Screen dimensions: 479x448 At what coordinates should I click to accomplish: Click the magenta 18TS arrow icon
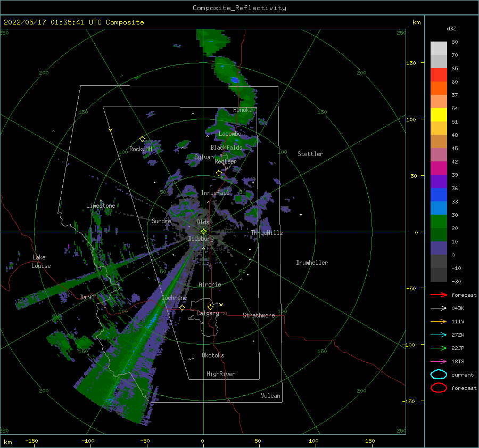pos(439,362)
